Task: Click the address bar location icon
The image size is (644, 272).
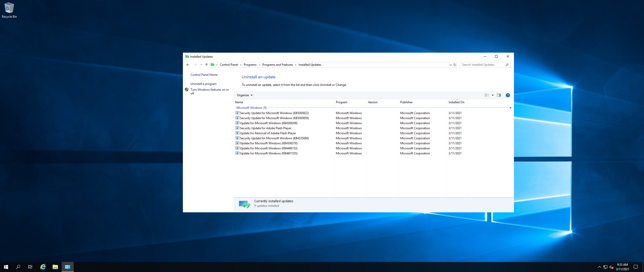Action: pos(213,65)
